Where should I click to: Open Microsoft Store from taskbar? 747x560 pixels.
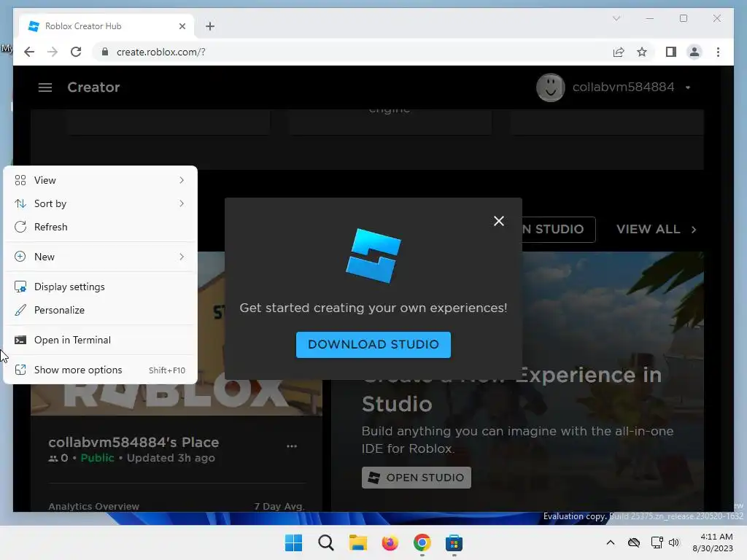pyautogui.click(x=454, y=542)
